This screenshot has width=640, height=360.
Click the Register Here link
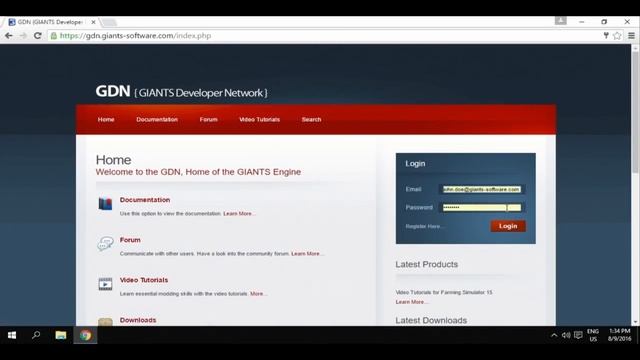tap(424, 226)
